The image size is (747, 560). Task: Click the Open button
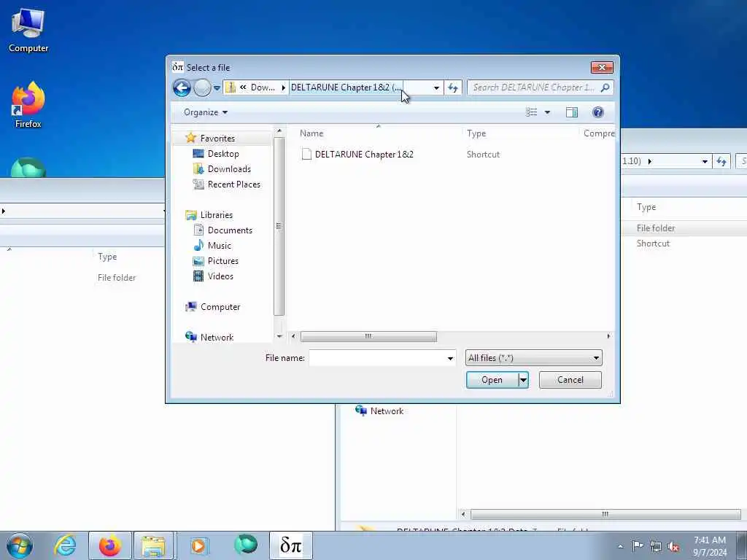point(492,380)
